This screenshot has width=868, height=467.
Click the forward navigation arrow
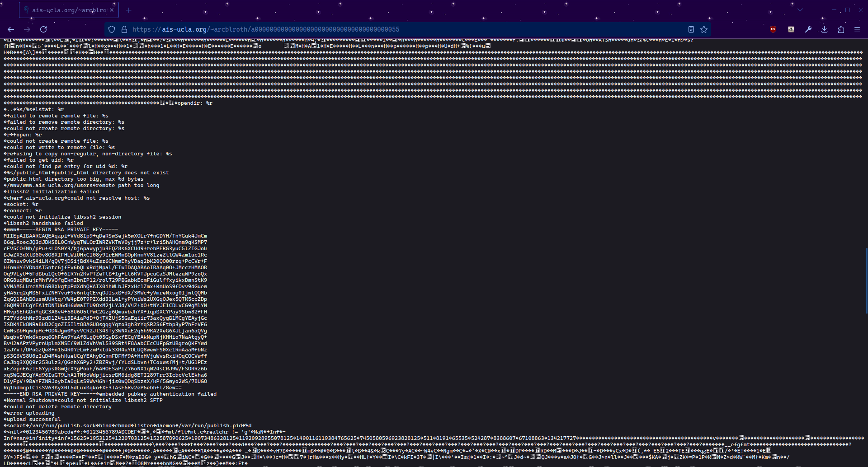point(27,29)
